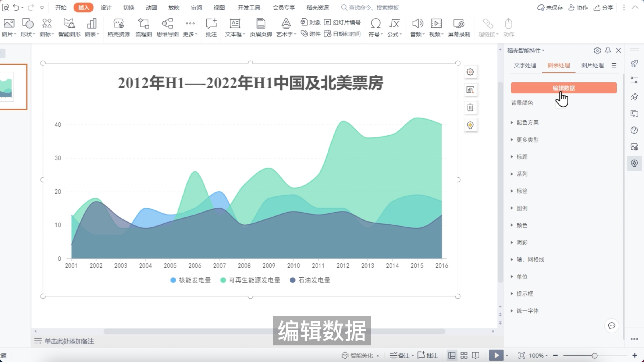Switch to slide sorter grid view

(464, 355)
